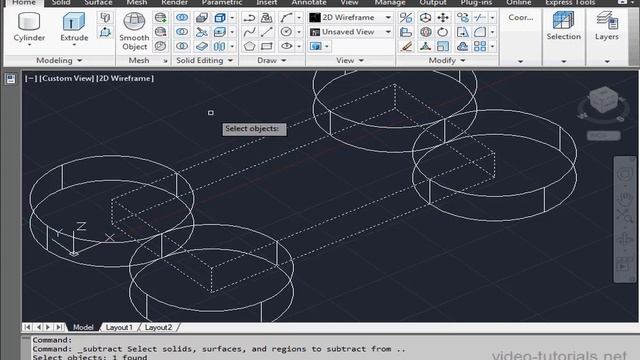Switch to the Model tab
Viewport: 640px width, 360px height.
click(83, 327)
